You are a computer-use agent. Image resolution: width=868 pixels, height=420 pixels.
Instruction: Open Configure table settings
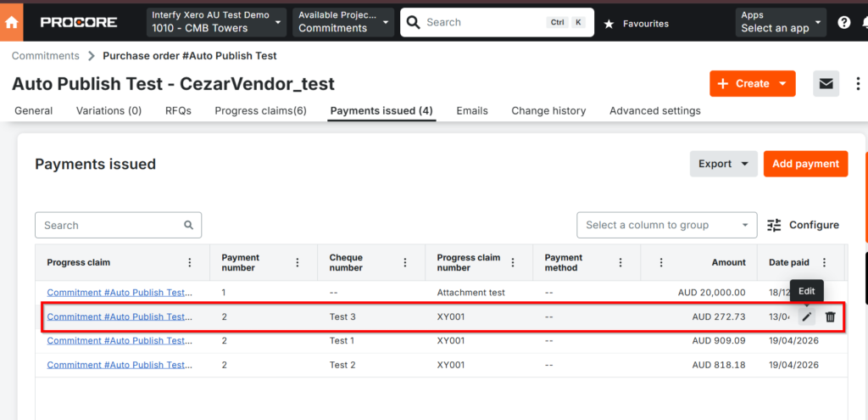pos(804,225)
